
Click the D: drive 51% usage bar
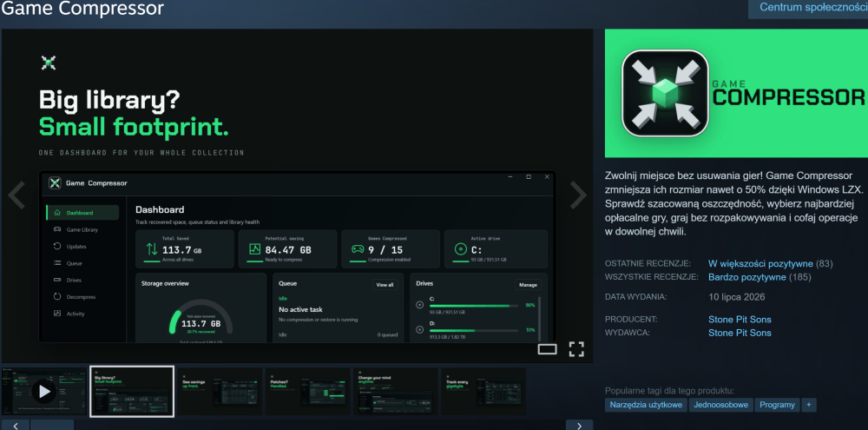click(x=474, y=331)
